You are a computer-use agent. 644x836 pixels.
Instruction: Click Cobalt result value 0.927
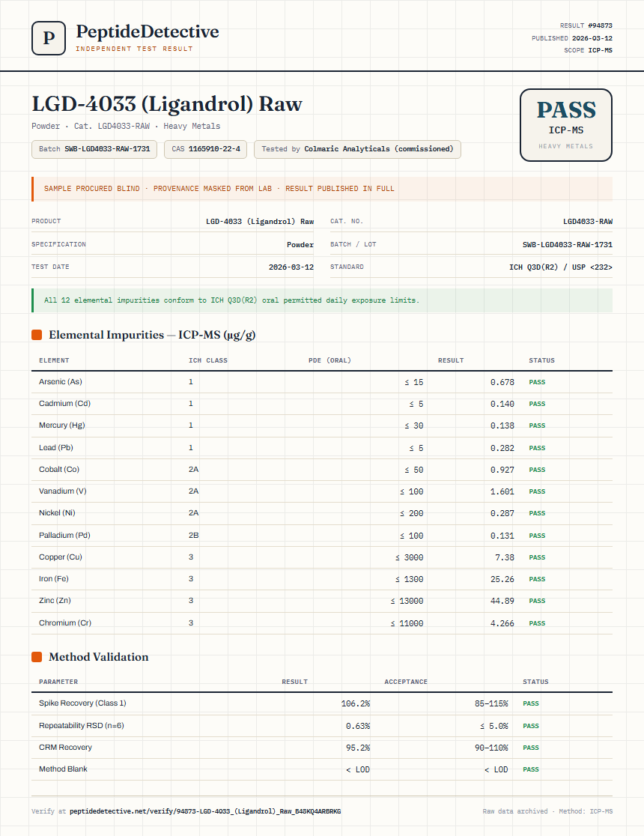(502, 470)
